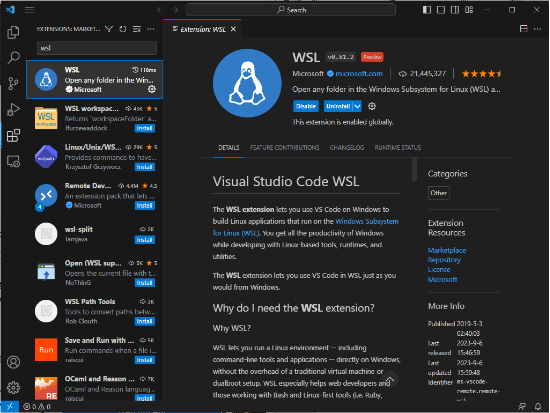
Task: Open the Manage gear in activity bar
Action: [13, 387]
